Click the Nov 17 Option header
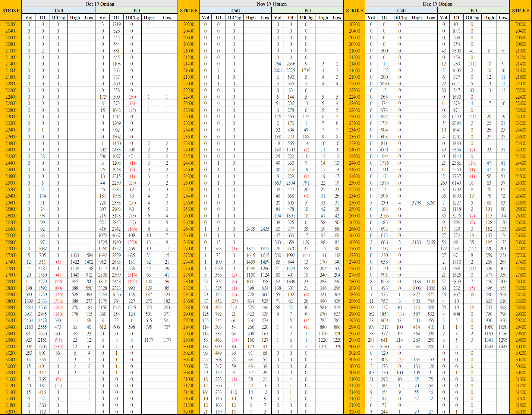 point(271,4)
